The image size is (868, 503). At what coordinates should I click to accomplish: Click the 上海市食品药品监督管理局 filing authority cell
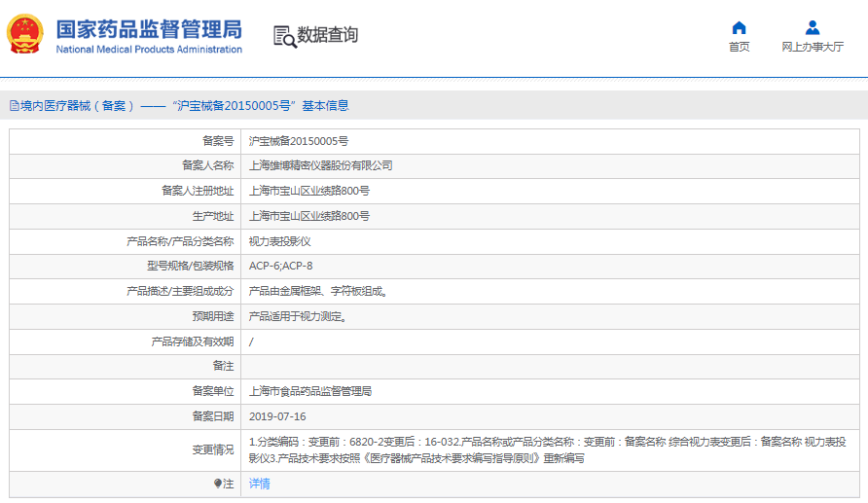click(310, 391)
